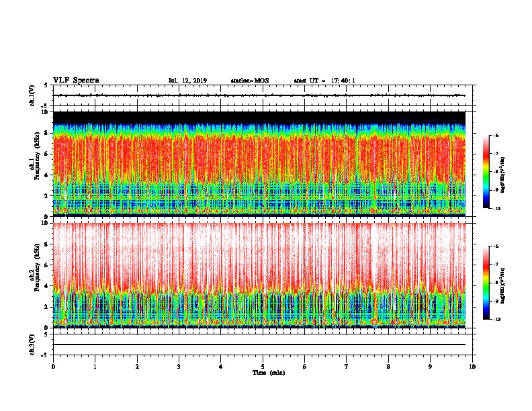Click time axis tick label '0'
Image resolution: width=532 pixels, height=411 pixels.
click(53, 366)
